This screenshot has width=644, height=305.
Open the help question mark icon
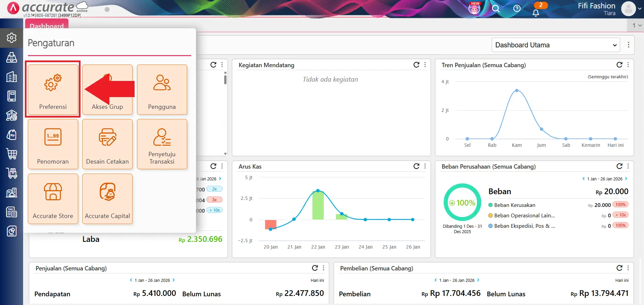click(x=517, y=8)
